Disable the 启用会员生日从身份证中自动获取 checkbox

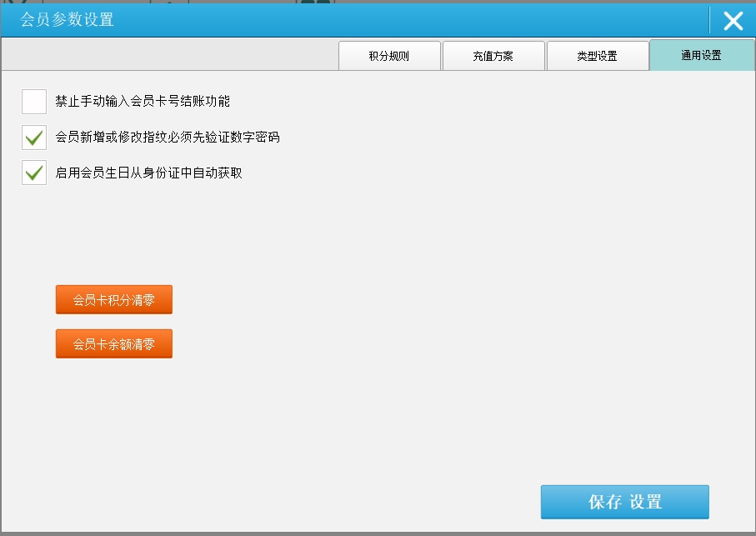pos(34,173)
